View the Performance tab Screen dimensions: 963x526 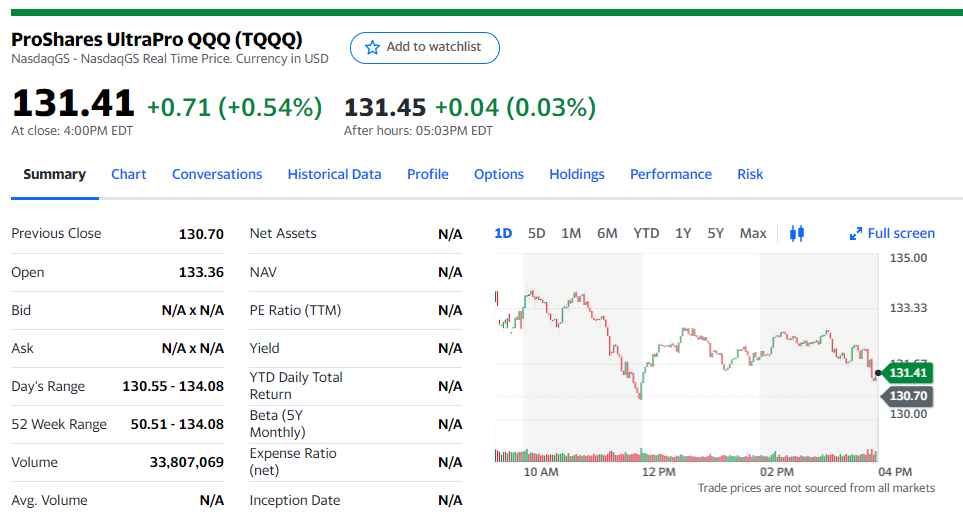pos(671,175)
